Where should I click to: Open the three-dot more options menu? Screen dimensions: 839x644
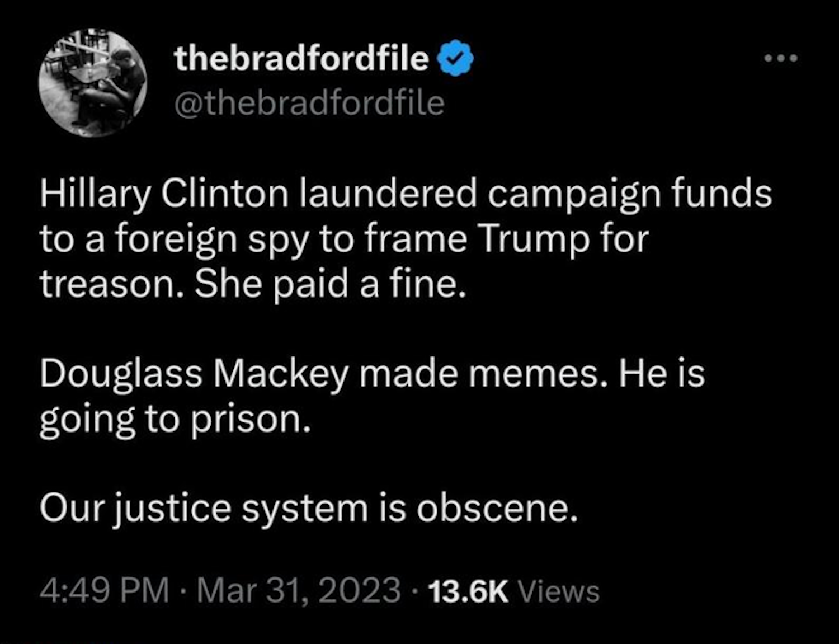[x=781, y=58]
